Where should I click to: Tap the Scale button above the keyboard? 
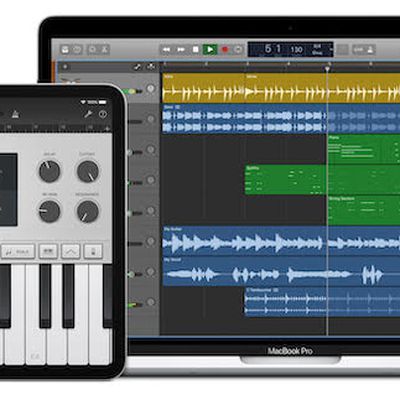(x=18, y=252)
